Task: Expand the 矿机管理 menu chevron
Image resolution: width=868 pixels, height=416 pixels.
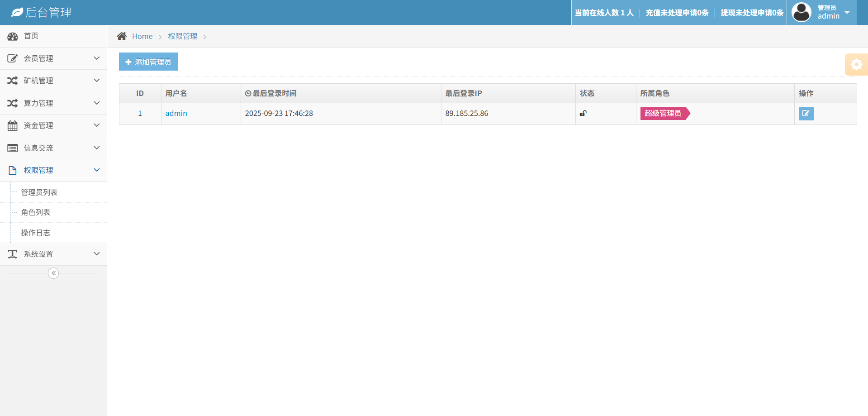Action: 96,81
